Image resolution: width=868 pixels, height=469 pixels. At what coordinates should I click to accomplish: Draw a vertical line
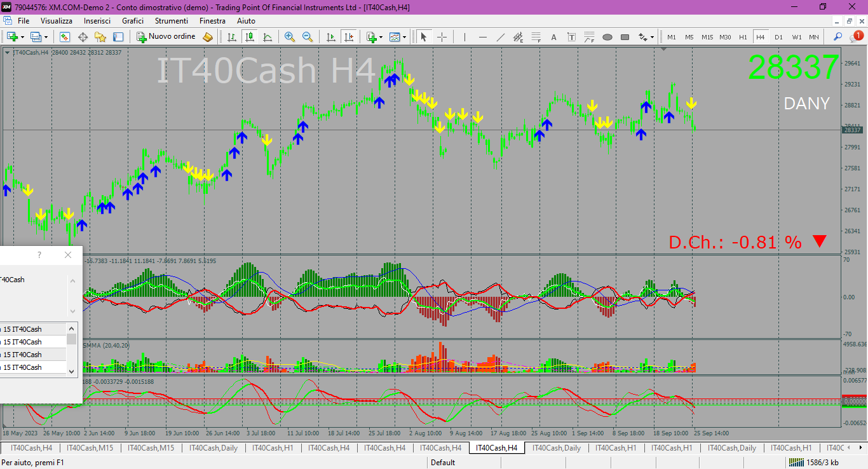tap(465, 37)
